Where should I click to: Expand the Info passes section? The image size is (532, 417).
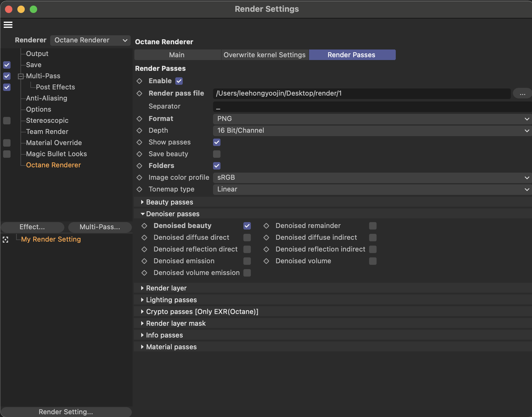[x=142, y=335]
